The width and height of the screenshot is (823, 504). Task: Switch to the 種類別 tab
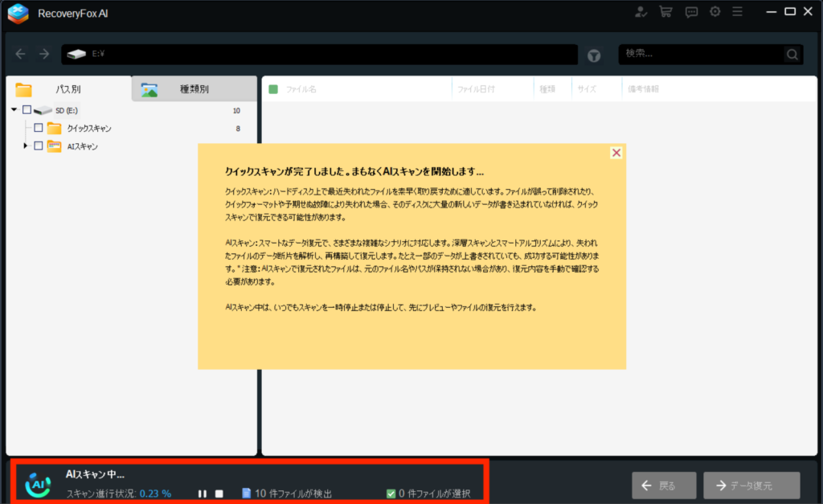194,89
